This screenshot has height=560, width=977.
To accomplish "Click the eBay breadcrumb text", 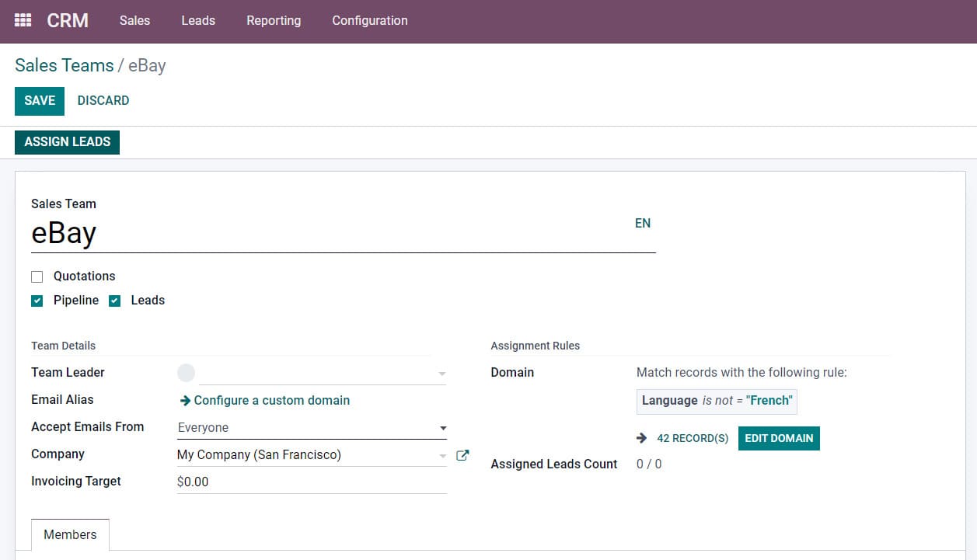I will 147,66.
